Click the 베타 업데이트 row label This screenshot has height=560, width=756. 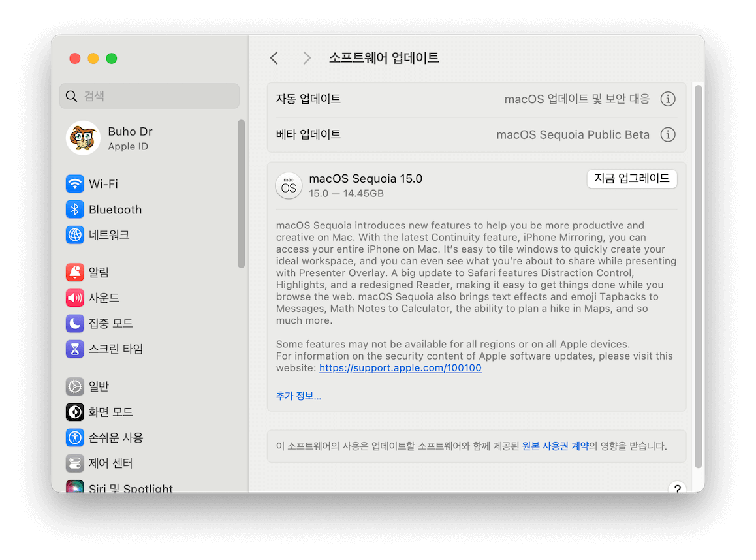pyautogui.click(x=308, y=134)
